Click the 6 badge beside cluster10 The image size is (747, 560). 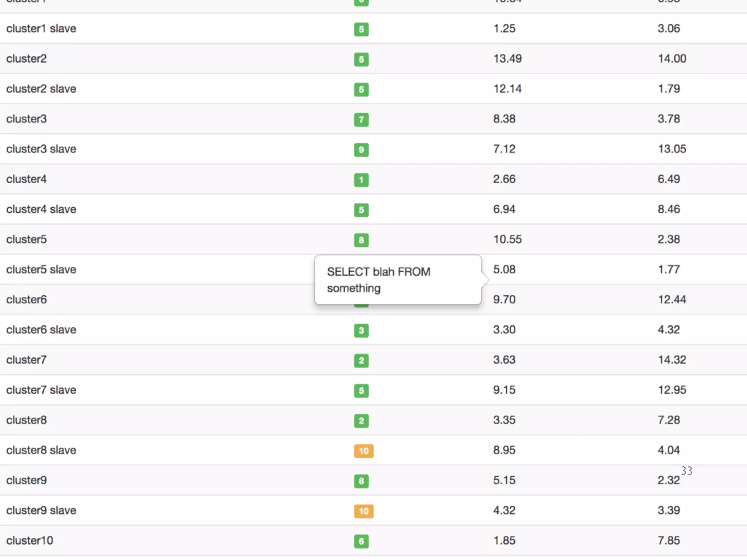[x=361, y=541]
